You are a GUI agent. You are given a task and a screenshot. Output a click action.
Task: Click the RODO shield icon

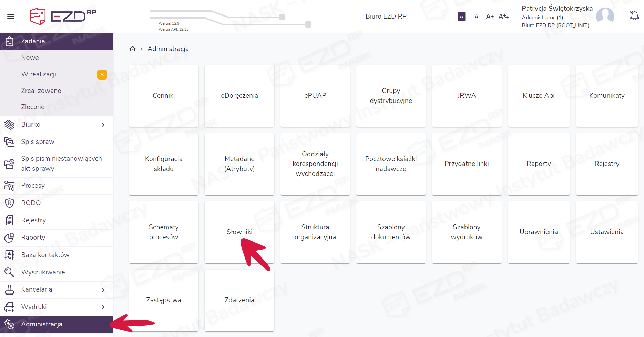coord(9,203)
